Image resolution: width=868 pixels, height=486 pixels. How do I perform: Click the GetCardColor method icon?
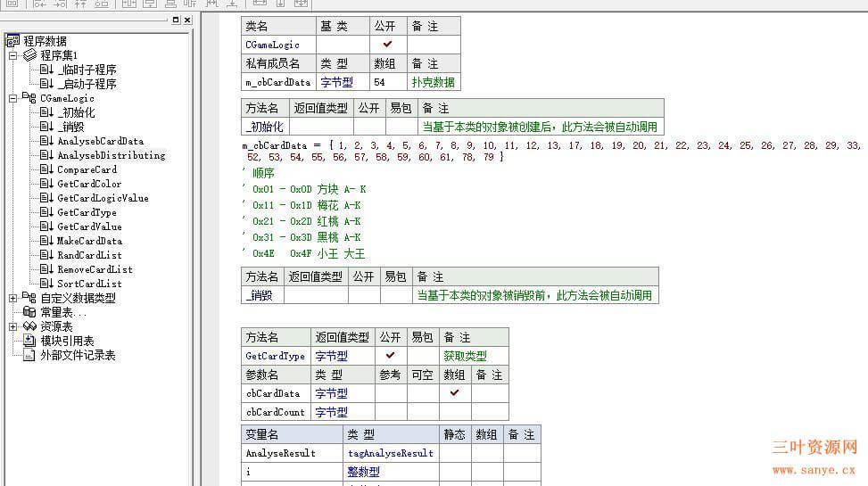pos(46,183)
